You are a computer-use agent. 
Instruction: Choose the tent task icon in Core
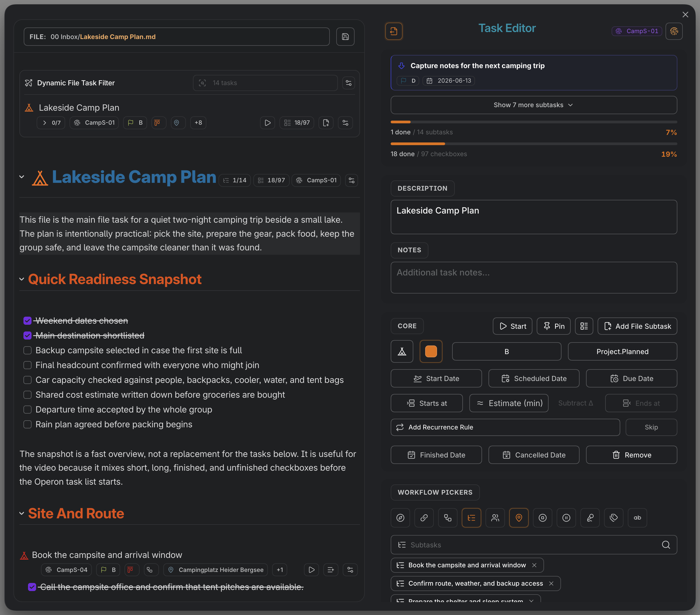402,351
